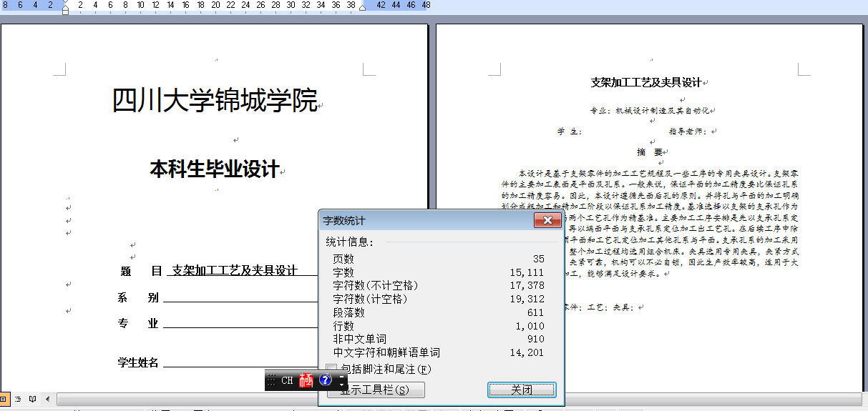
Task: Click the 系 别 blank line field
Action: point(240,298)
